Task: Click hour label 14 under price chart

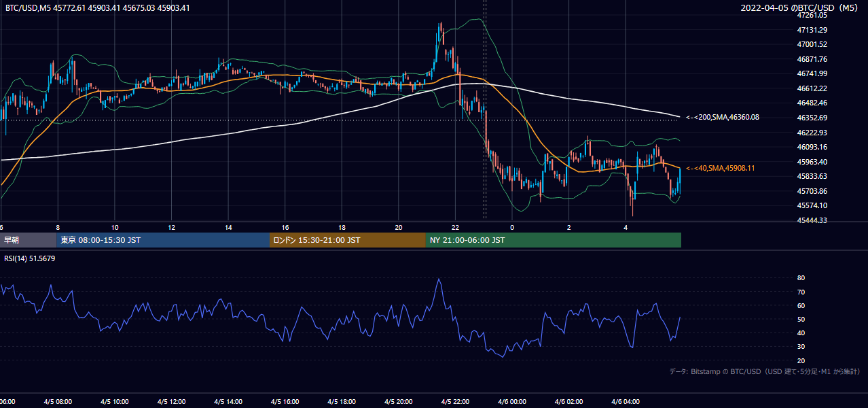Action: point(228,227)
